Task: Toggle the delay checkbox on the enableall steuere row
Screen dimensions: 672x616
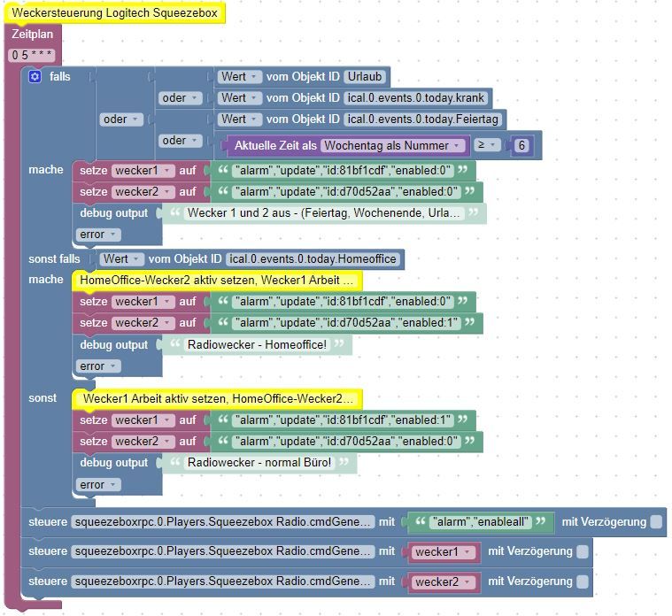Action: 656,522
